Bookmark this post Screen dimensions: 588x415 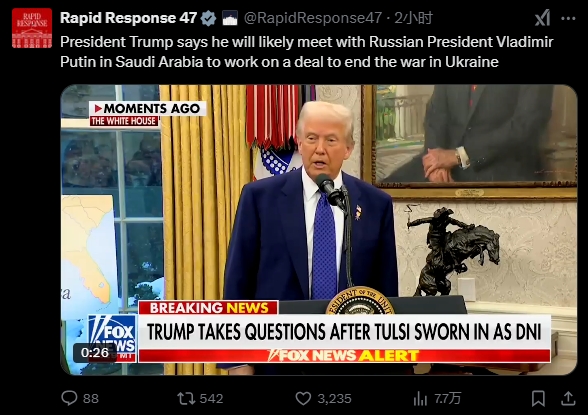pos(538,399)
